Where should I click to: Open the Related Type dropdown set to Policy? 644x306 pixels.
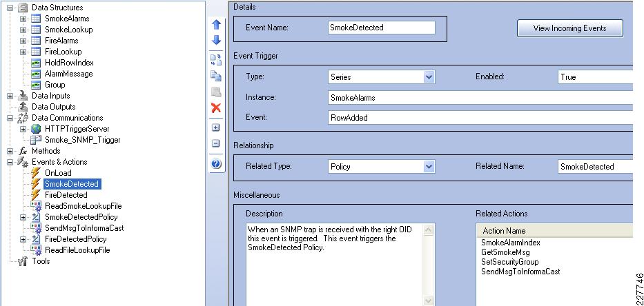(x=429, y=167)
